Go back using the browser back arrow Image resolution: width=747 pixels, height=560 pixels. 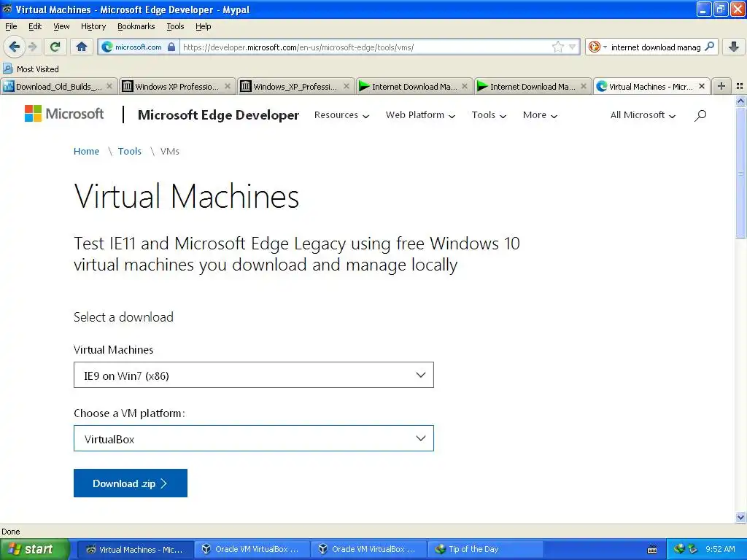point(15,47)
